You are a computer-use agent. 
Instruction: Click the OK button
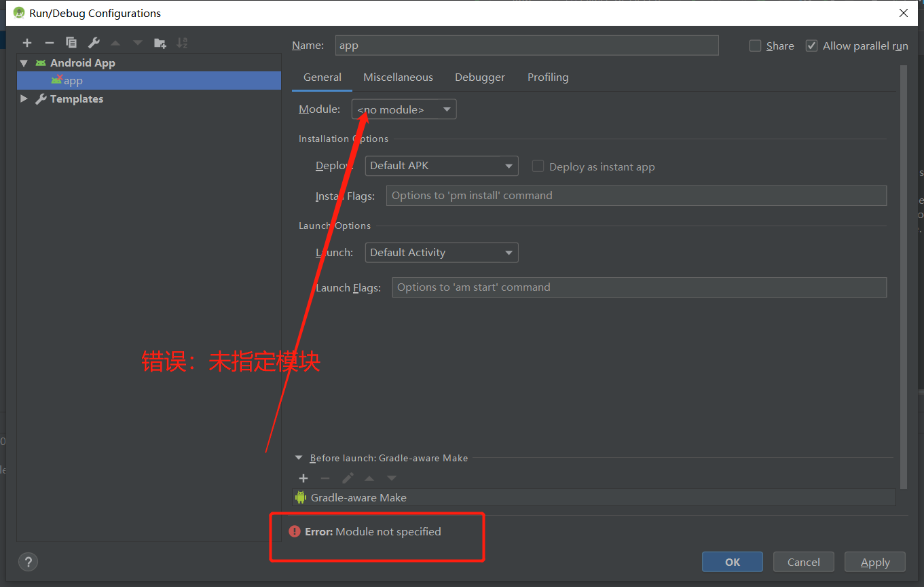click(x=732, y=562)
